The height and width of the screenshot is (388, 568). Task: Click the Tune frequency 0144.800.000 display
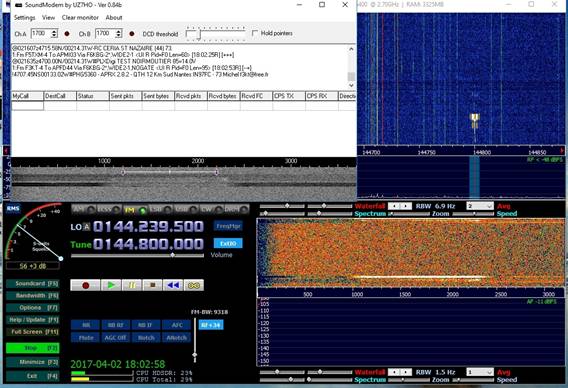(x=148, y=244)
